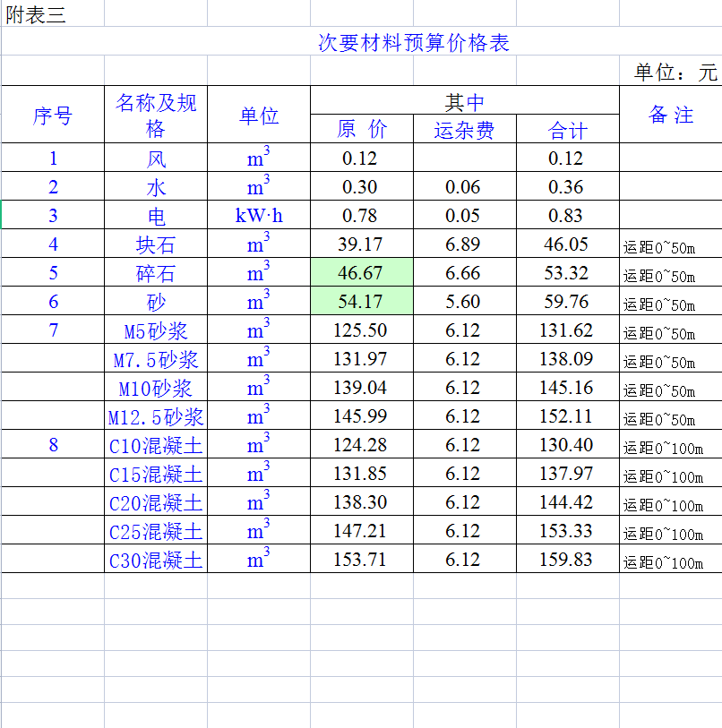Click M5砂浆 price 125.50
Viewport: 722px width, 728px height.
click(x=362, y=330)
